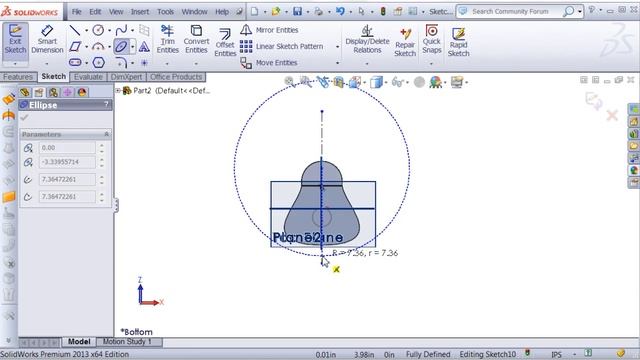This screenshot has height=360, width=640.
Task: Select the sketch Point tool
Action: [x=144, y=63]
